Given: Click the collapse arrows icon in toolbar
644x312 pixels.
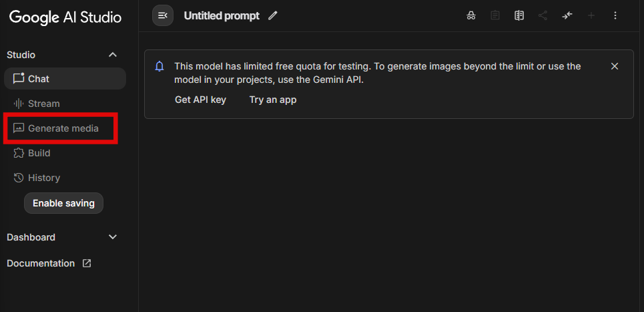Looking at the screenshot, I should (x=567, y=15).
